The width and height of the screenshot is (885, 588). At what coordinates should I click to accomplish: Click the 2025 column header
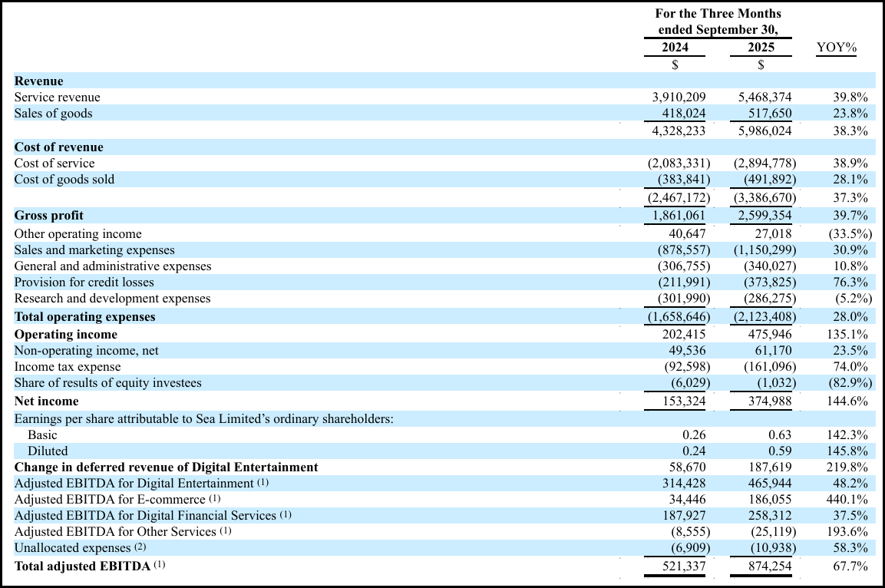[761, 47]
